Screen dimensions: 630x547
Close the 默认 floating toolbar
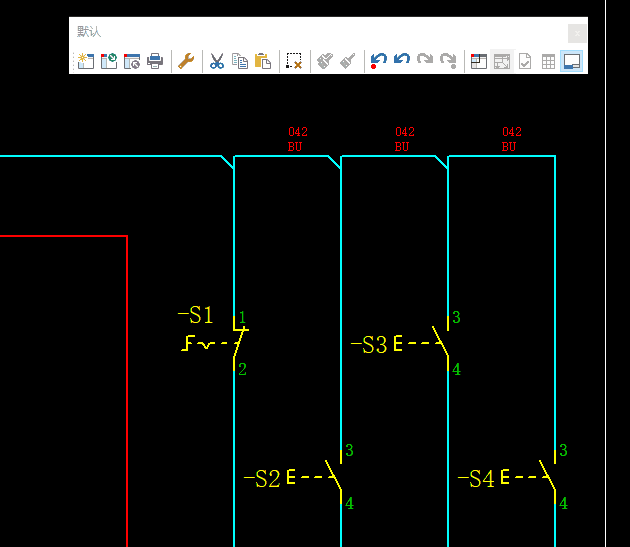(576, 32)
